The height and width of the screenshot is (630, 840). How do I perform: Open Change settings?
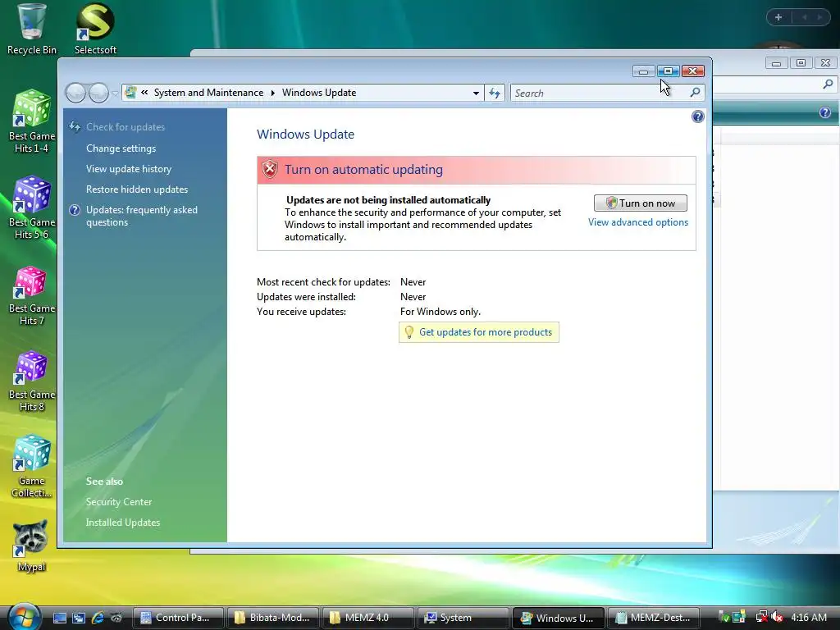[121, 148]
